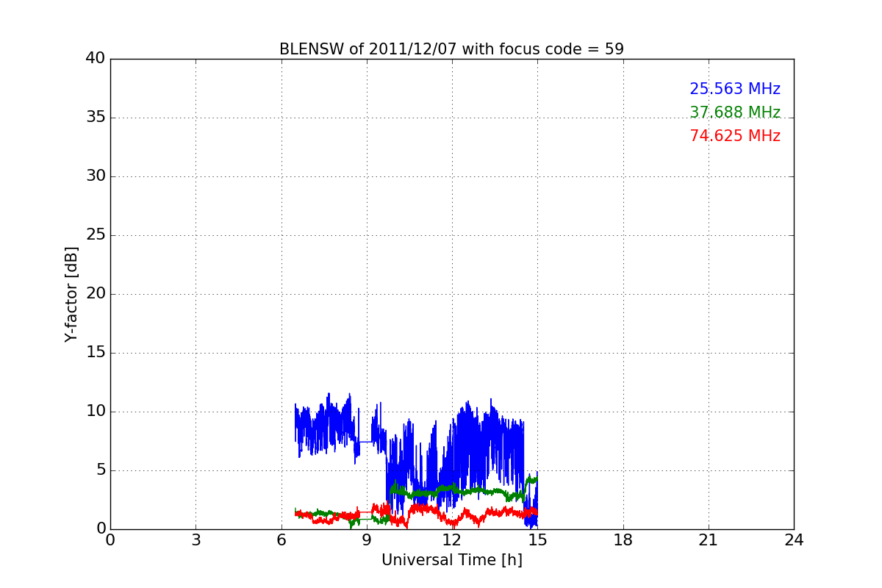Click the x-axis tick label 3
This screenshot has width=882, height=588.
coord(196,540)
